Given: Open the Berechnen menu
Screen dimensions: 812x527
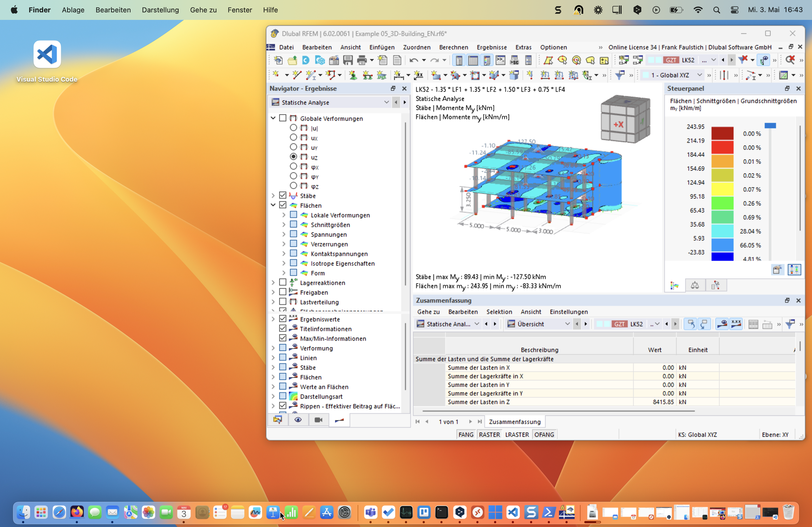Looking at the screenshot, I should click(454, 47).
